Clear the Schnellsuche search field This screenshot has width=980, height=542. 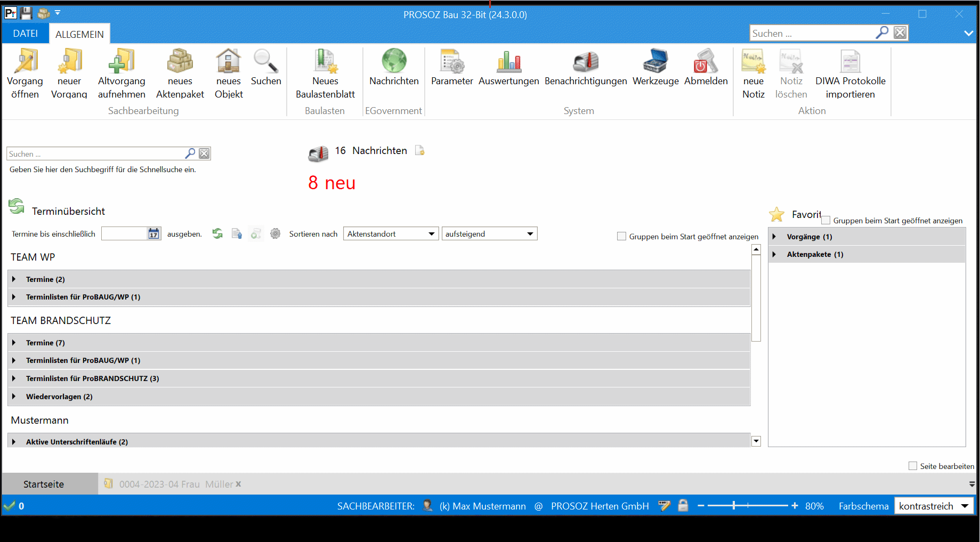(204, 153)
